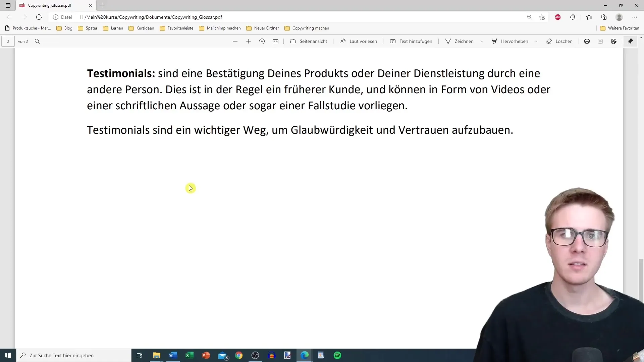Open Word from taskbar
Image resolution: width=644 pixels, height=362 pixels.
(173, 355)
